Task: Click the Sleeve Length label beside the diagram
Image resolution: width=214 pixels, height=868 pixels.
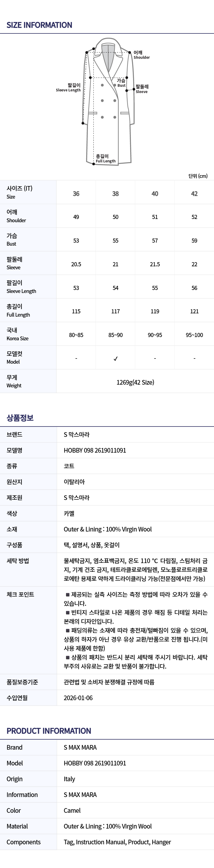Action: (x=69, y=88)
